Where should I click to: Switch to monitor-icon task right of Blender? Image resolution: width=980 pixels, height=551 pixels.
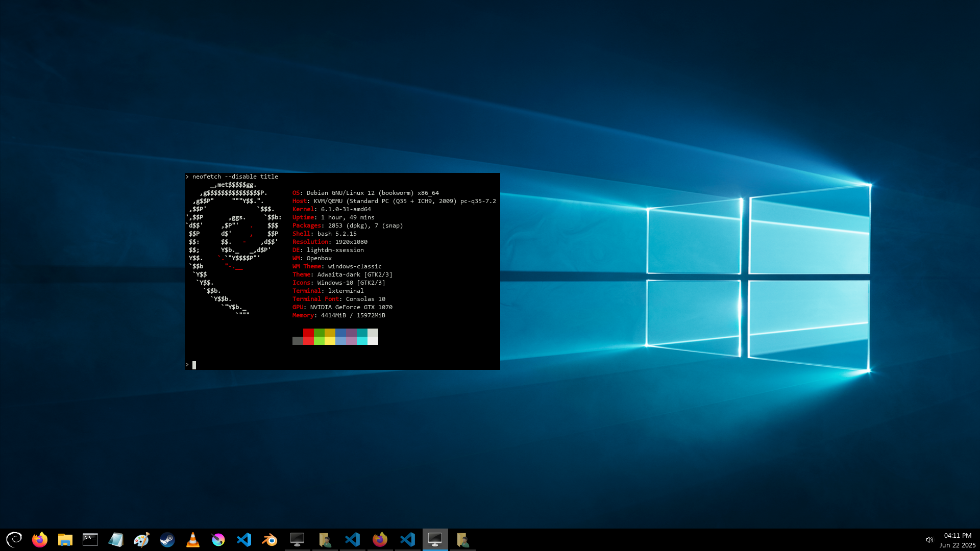[297, 539]
